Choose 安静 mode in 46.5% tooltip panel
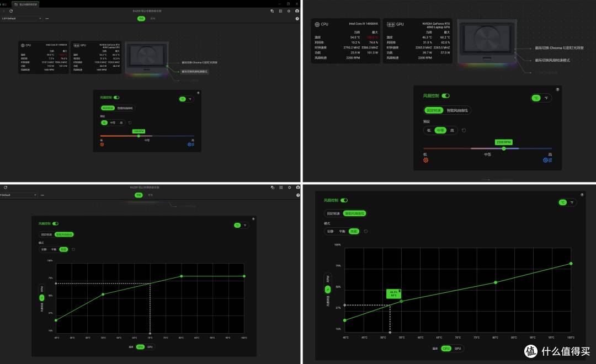The image size is (596, 364). (x=331, y=232)
